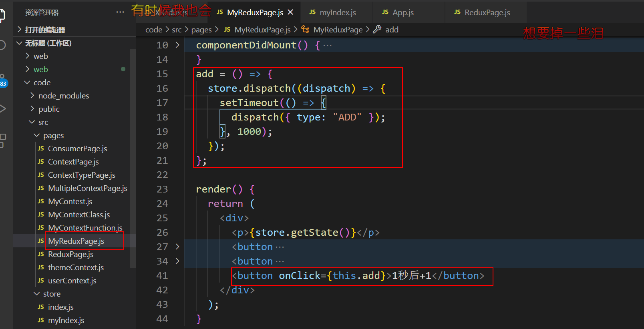Click the JS icon next to index.js file

coord(41,307)
